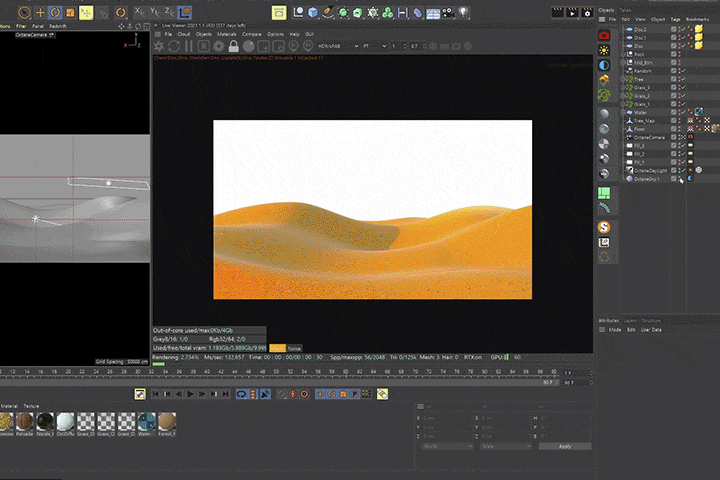Select the Water material swatch
The height and width of the screenshot is (480, 720).
coord(146,422)
